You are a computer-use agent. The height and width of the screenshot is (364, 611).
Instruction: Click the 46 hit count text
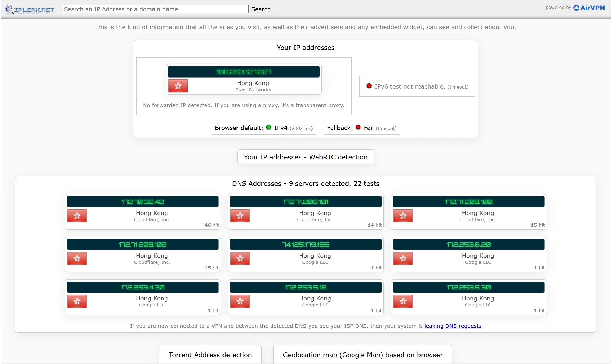tap(211, 225)
